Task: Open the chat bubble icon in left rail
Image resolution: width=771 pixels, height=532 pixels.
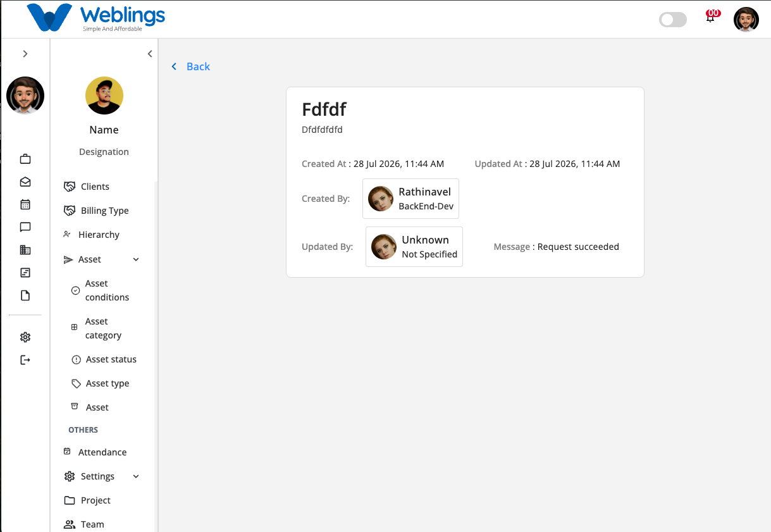Action: click(x=25, y=227)
